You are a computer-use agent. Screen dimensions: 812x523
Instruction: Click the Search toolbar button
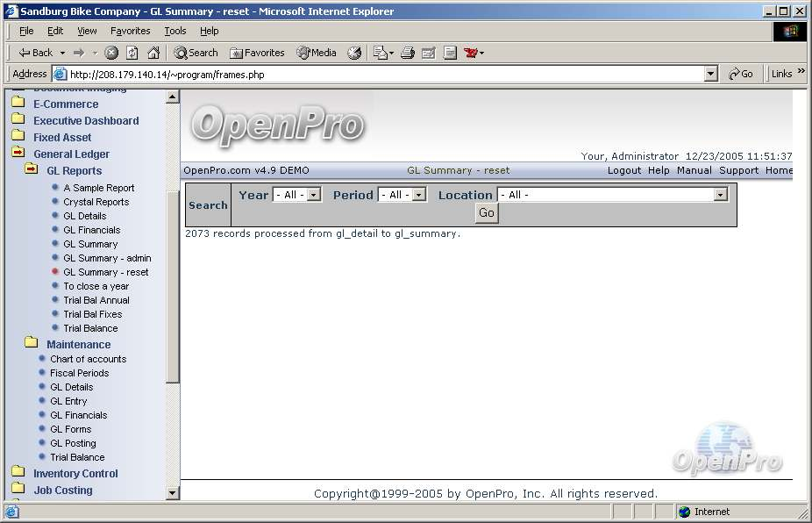[196, 53]
